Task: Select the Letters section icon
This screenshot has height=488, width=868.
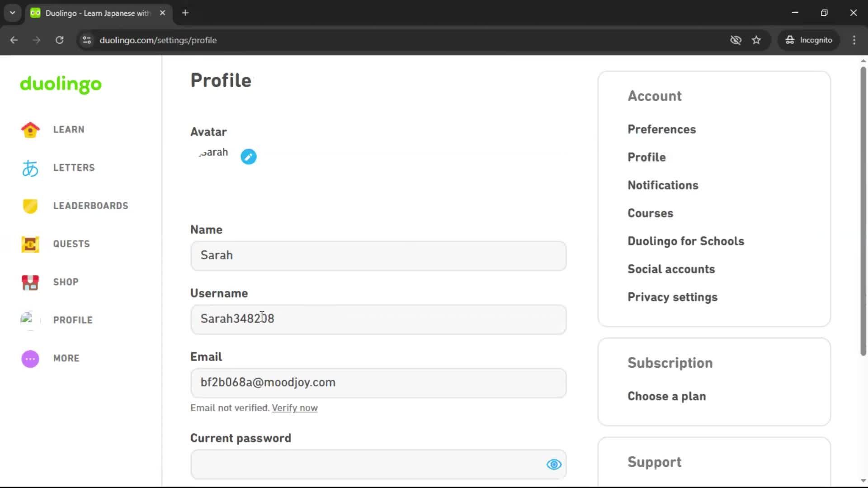Action: 30,168
